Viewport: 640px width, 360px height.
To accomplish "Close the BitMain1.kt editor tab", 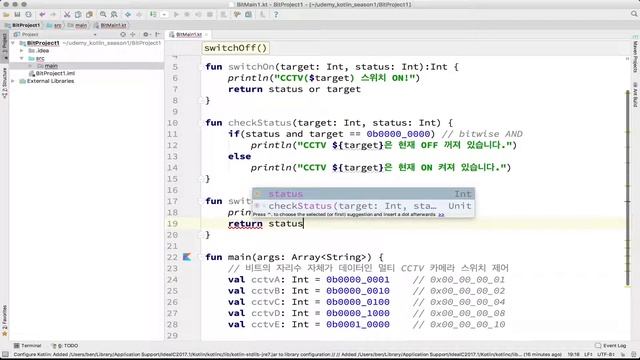I will [207, 35].
